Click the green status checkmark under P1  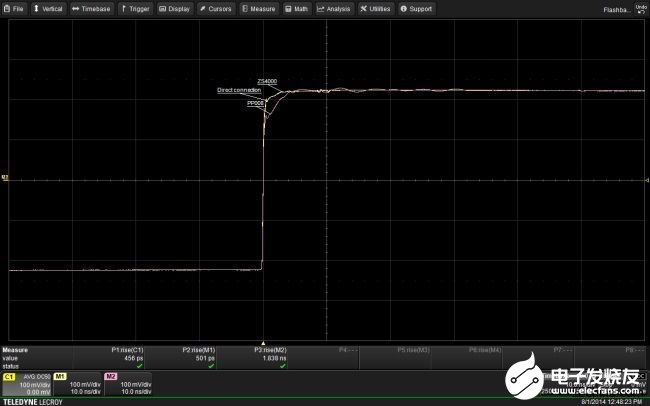(140, 366)
